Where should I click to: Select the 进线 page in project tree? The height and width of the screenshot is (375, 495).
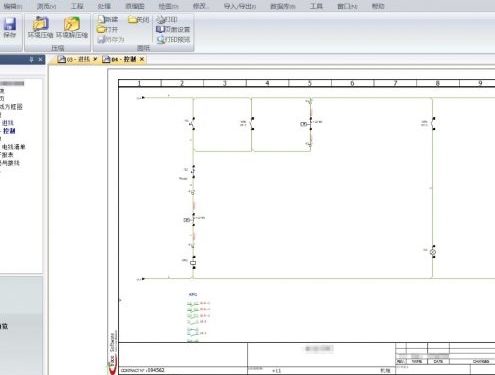8,123
